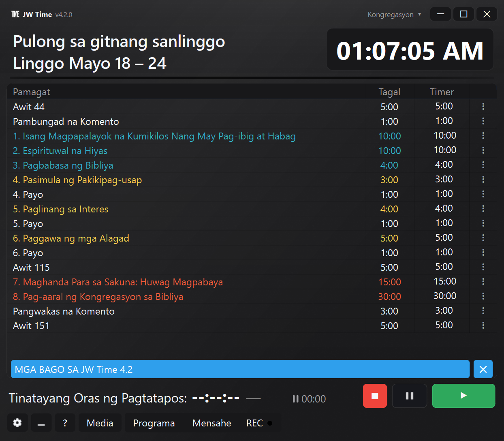The height and width of the screenshot is (441, 504).
Task: Dismiss the MGA BAGO SA JW Time banner
Action: (483, 369)
